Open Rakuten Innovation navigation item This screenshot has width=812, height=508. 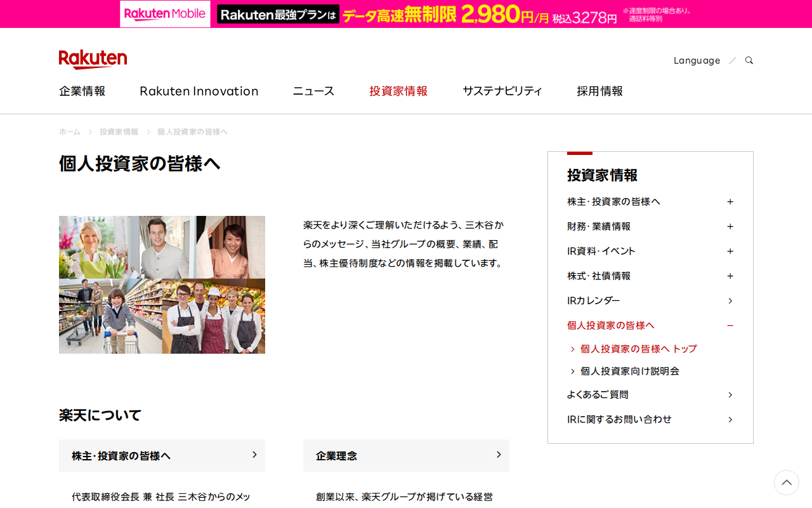coord(199,91)
